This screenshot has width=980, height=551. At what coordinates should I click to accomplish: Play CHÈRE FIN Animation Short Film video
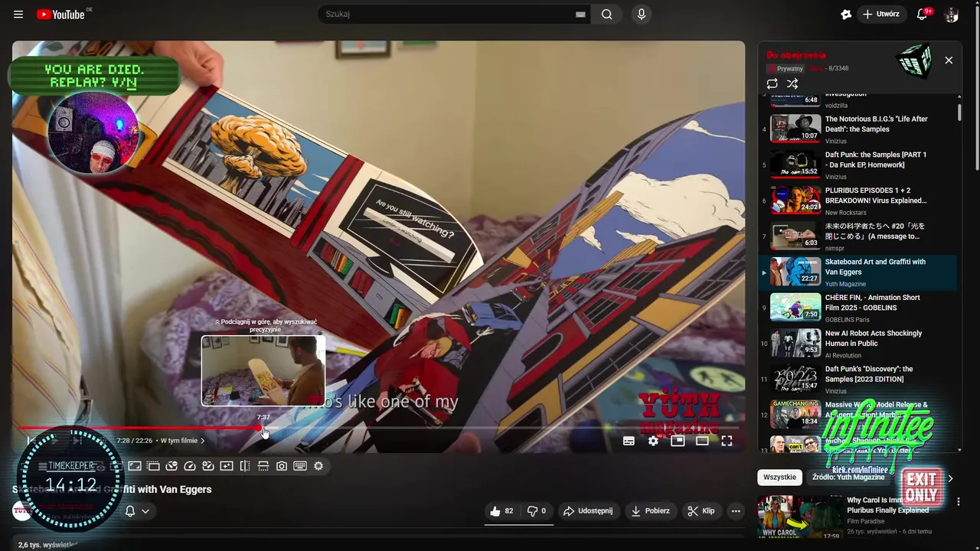pyautogui.click(x=857, y=308)
